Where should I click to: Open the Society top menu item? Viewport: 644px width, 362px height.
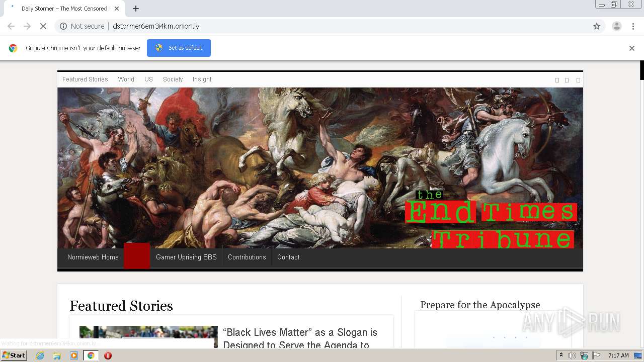click(173, 79)
